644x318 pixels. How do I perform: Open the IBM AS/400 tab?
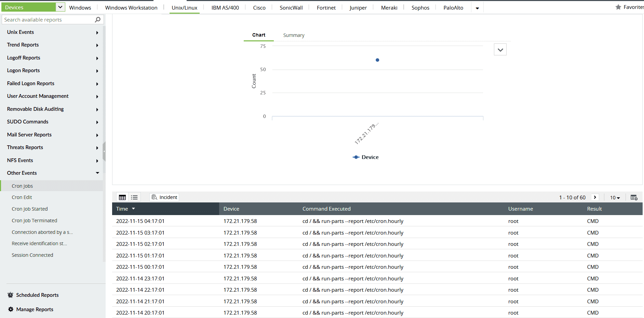(x=225, y=7)
